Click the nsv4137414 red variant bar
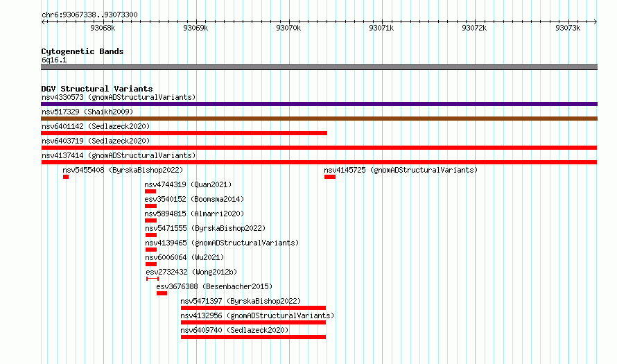The width and height of the screenshot is (617, 364). 319,162
